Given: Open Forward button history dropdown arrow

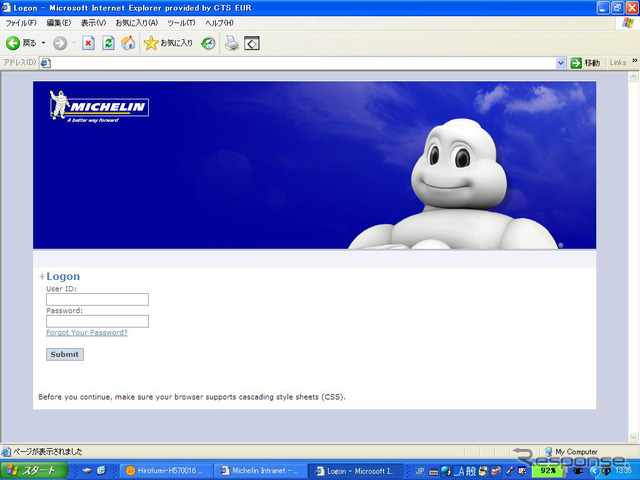Looking at the screenshot, I should point(72,43).
